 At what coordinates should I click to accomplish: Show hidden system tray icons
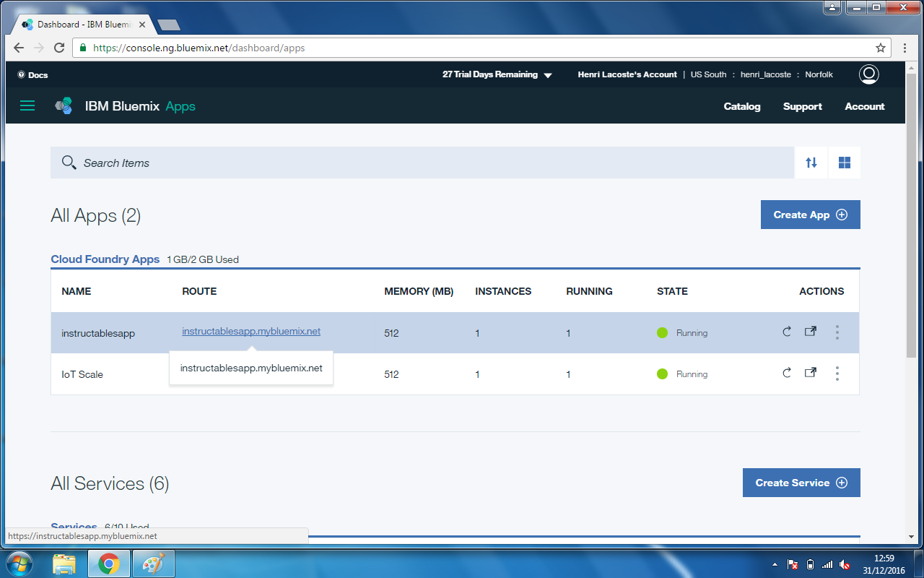(x=775, y=564)
